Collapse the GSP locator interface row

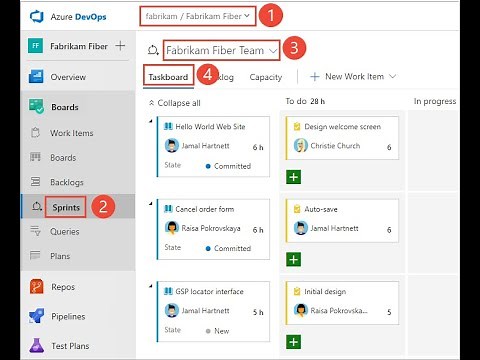[x=151, y=286]
